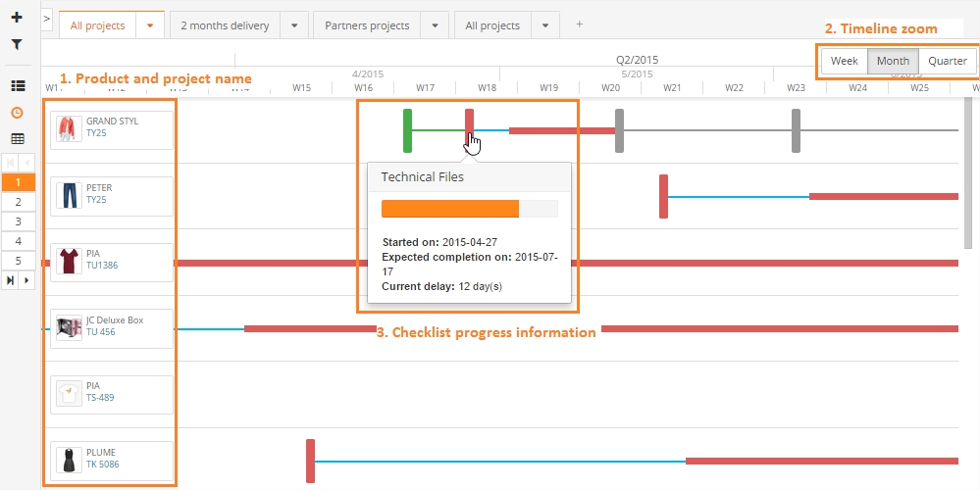This screenshot has width=980, height=490.
Task: Open the TU1386 project link under PIA
Action: (102, 266)
